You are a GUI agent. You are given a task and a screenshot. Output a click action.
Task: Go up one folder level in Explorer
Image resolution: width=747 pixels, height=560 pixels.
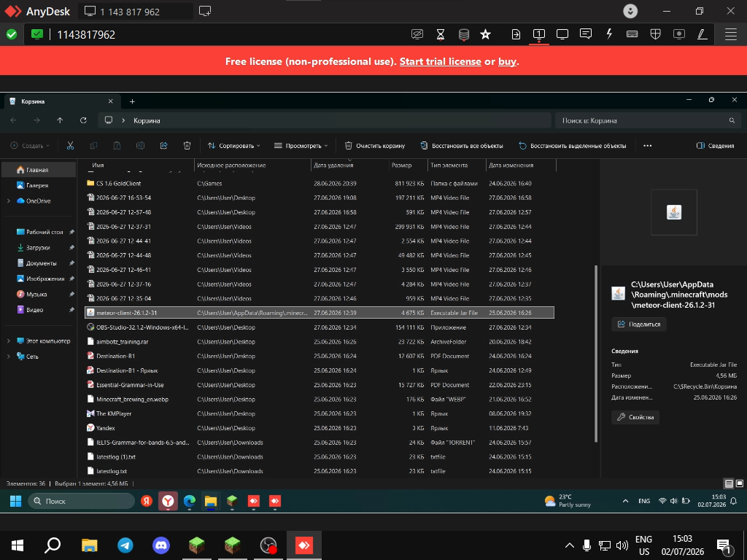[x=60, y=120]
